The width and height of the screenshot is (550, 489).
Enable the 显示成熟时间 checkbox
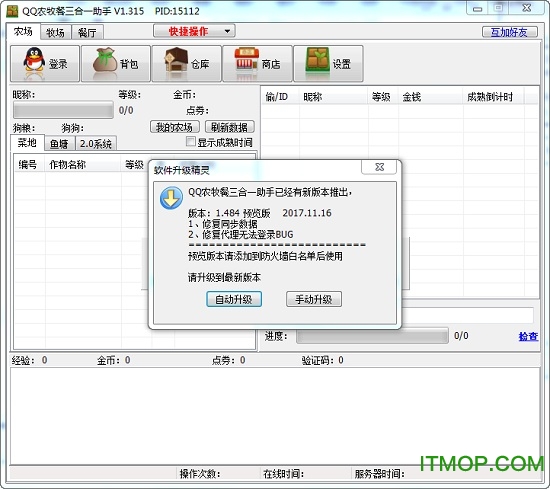[x=190, y=142]
